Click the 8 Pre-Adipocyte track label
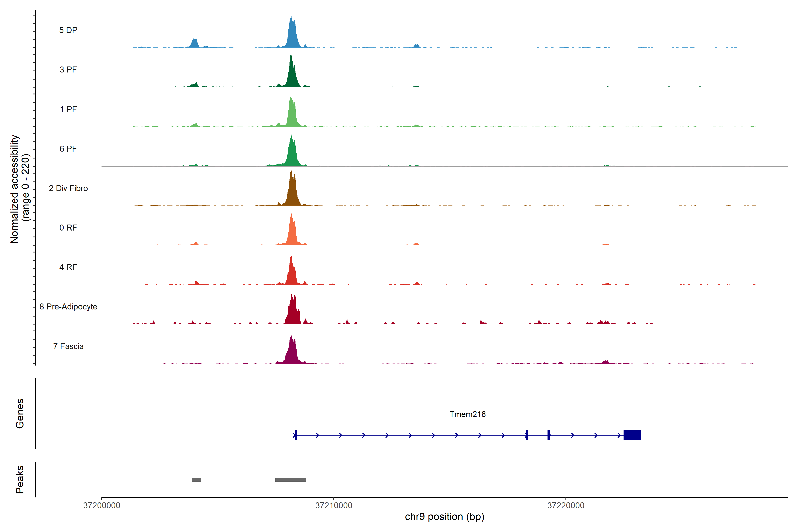This screenshot has width=798, height=532. pyautogui.click(x=68, y=307)
